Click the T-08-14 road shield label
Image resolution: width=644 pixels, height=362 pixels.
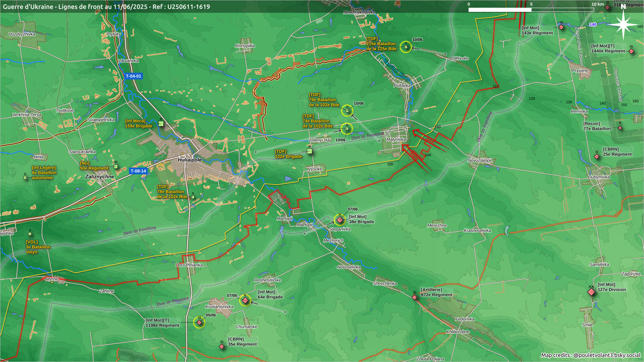[x=138, y=171]
